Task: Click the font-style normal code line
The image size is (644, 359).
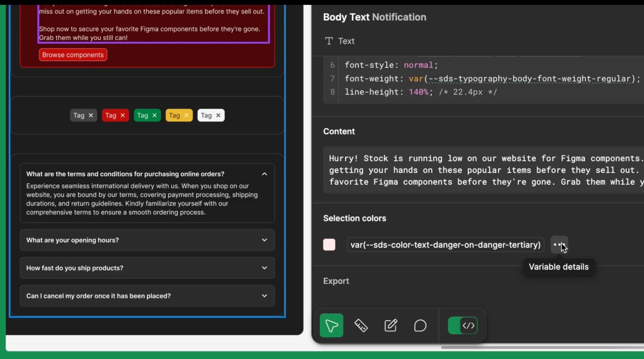Action: click(391, 65)
